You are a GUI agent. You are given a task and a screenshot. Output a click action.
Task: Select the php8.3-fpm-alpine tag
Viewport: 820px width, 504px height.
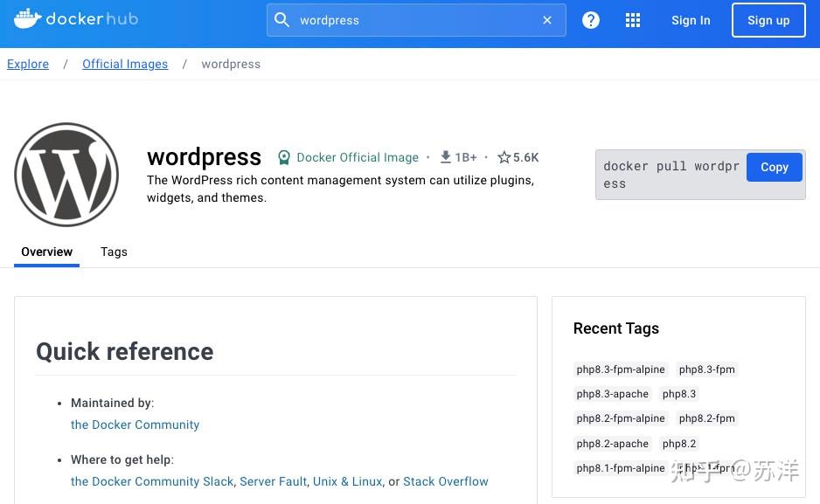click(x=621, y=369)
